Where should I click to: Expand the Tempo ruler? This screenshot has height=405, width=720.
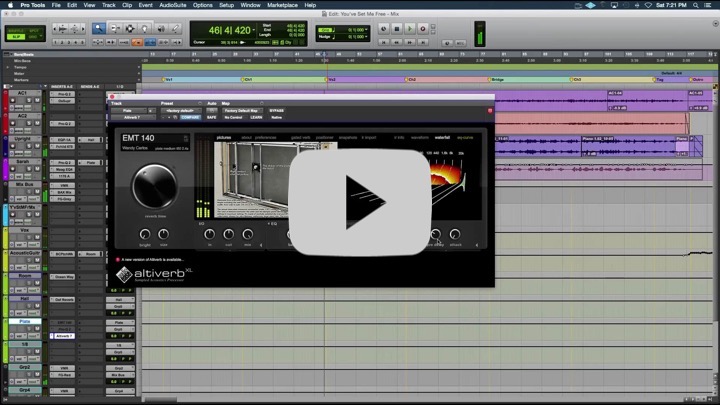(8, 67)
